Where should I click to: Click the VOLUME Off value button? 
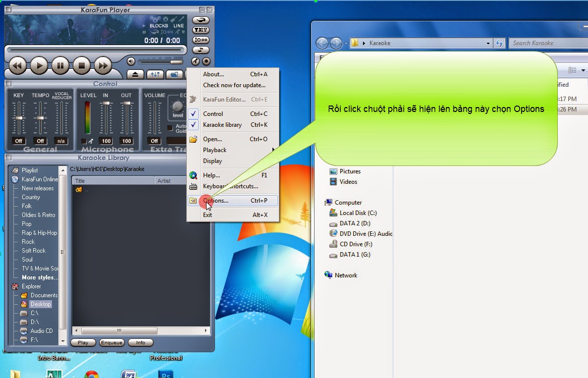point(155,141)
